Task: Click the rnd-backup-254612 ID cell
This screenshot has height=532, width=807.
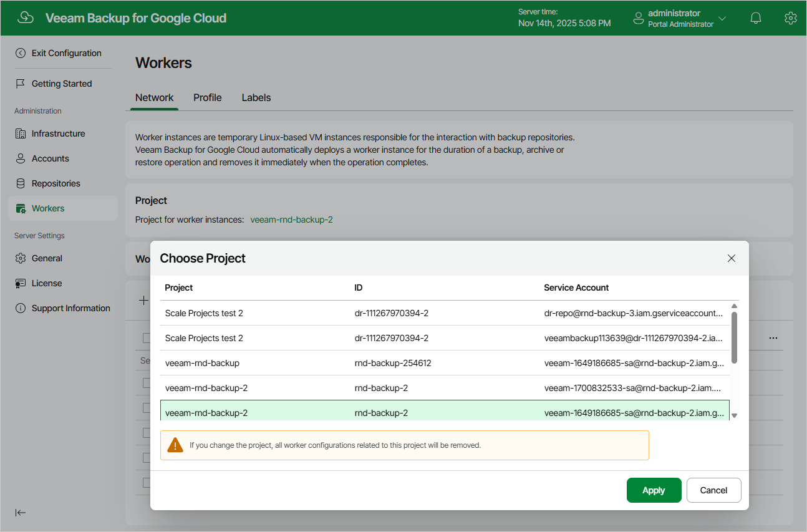Action: (393, 363)
